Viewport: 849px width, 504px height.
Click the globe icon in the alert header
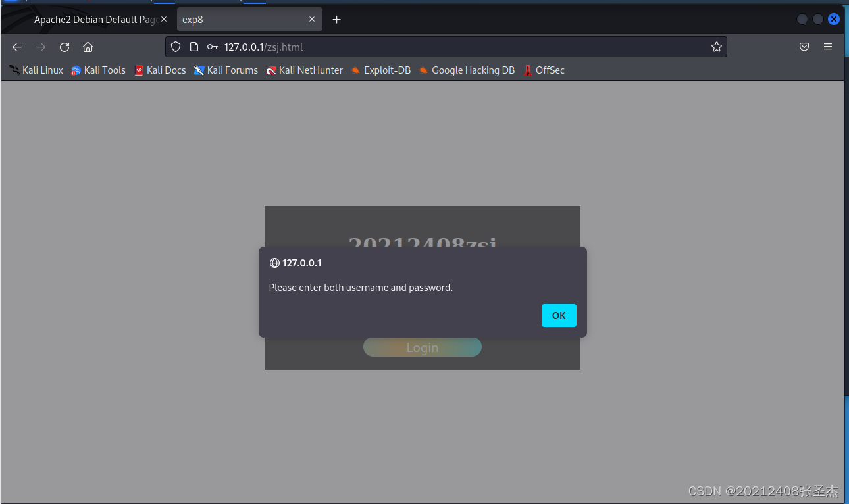[274, 263]
